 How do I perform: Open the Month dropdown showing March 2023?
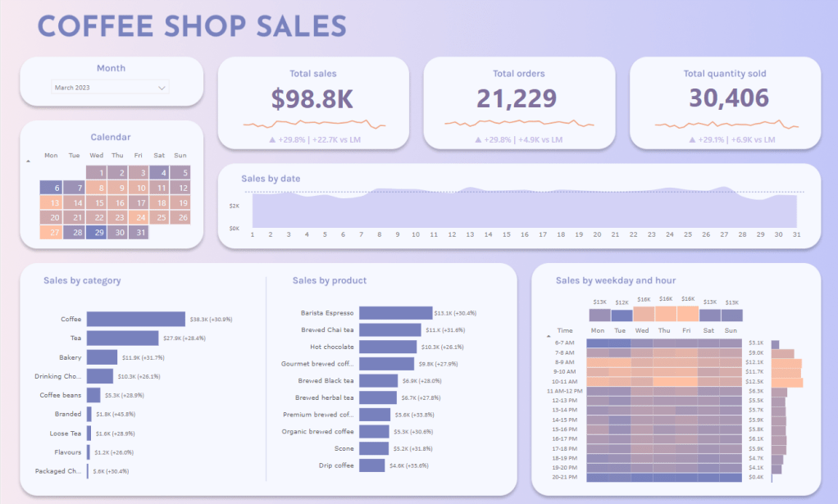click(110, 87)
